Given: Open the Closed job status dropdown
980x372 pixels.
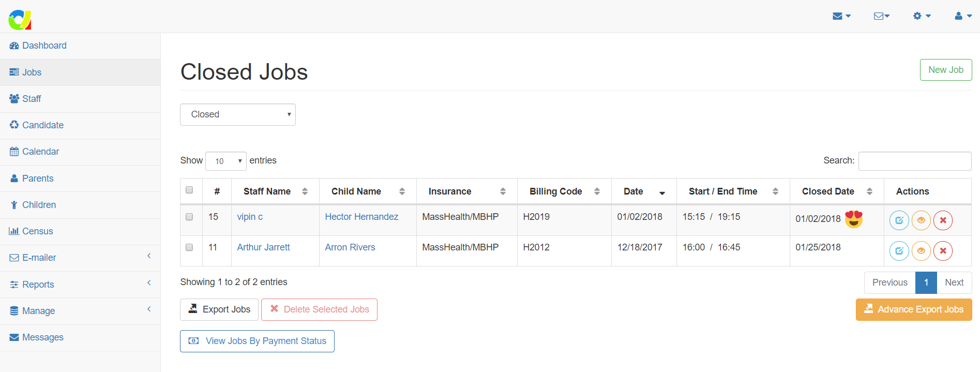Looking at the screenshot, I should coord(237,114).
